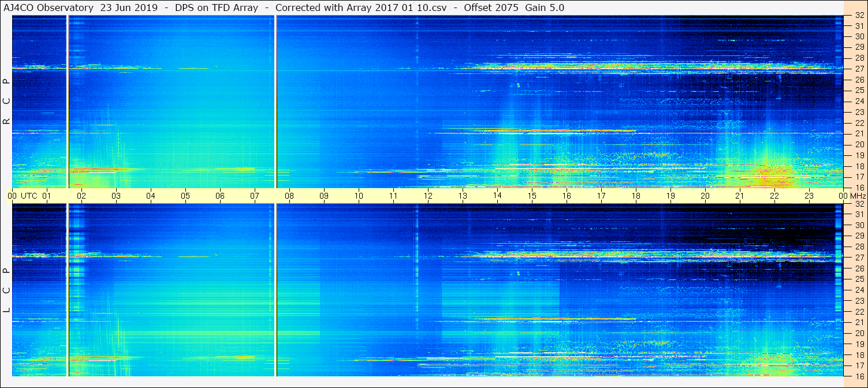Click the 20 MHz tick in LCP panel

pos(859,333)
